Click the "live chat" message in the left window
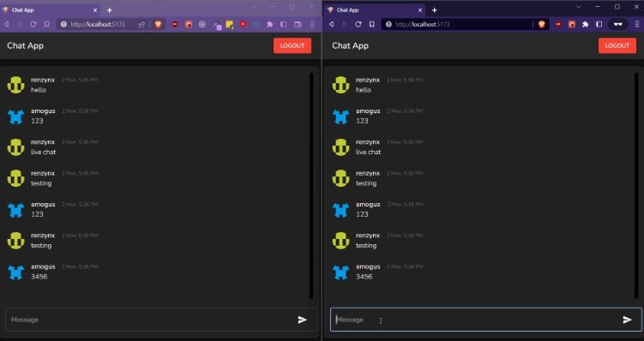The height and width of the screenshot is (341, 644). pyautogui.click(x=44, y=152)
